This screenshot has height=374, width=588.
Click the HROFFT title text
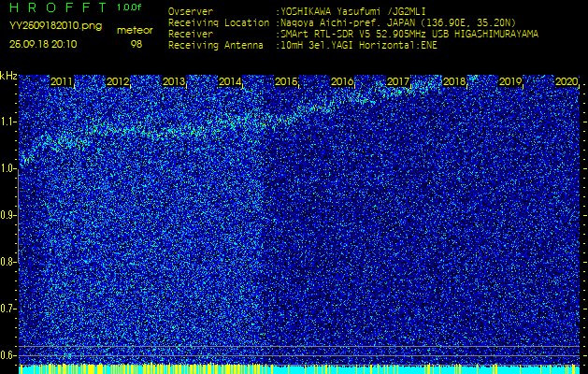coord(58,7)
